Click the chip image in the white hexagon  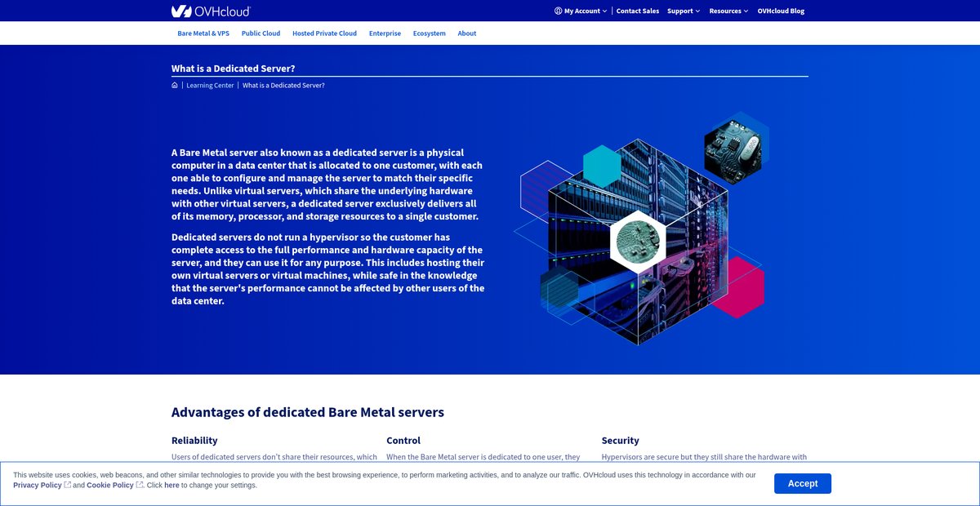(637, 242)
